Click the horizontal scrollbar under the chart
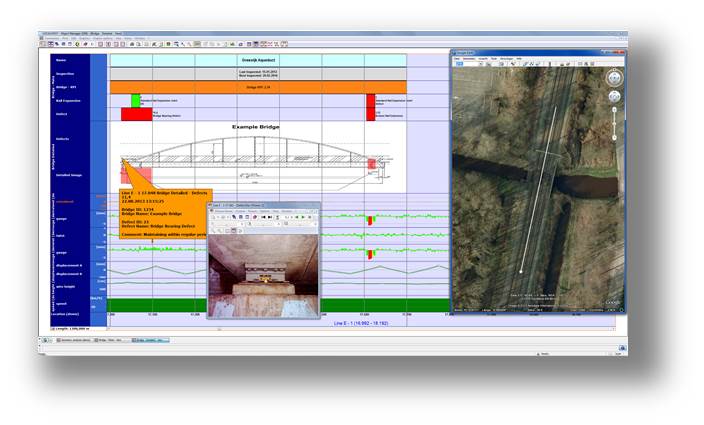Screen dimensions: 704x425 [361, 329]
